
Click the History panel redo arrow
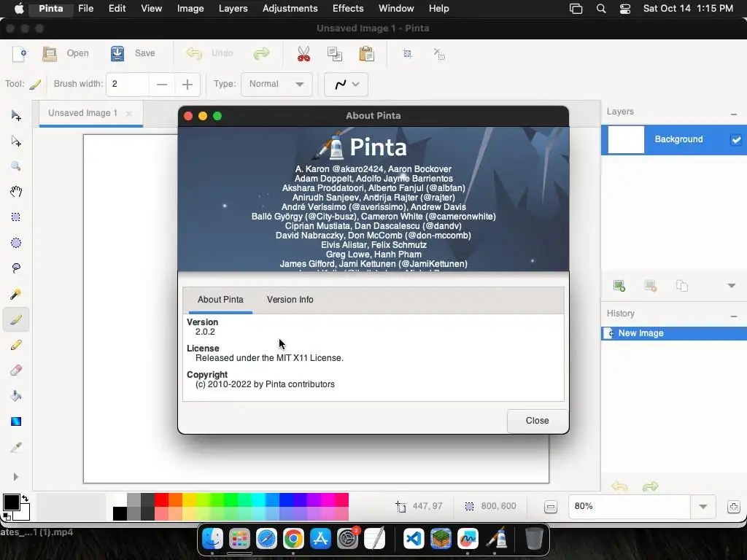(650, 486)
